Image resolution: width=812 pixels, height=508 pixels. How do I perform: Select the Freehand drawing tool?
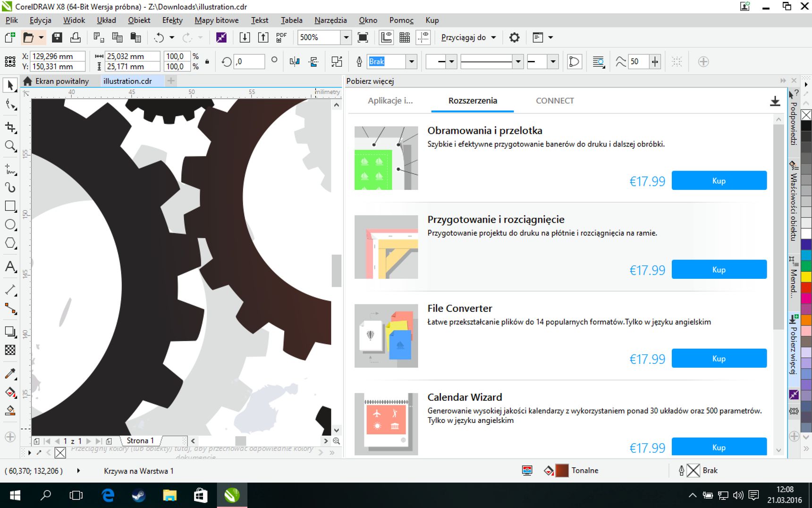(10, 169)
